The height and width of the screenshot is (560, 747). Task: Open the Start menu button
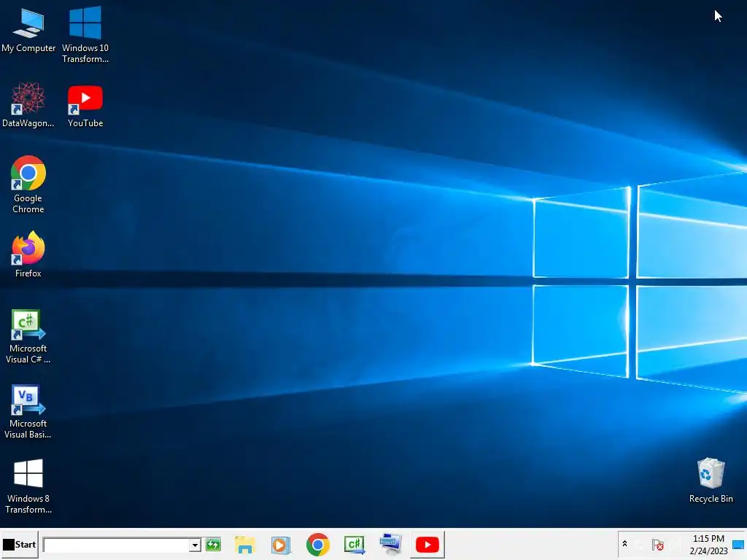20,544
